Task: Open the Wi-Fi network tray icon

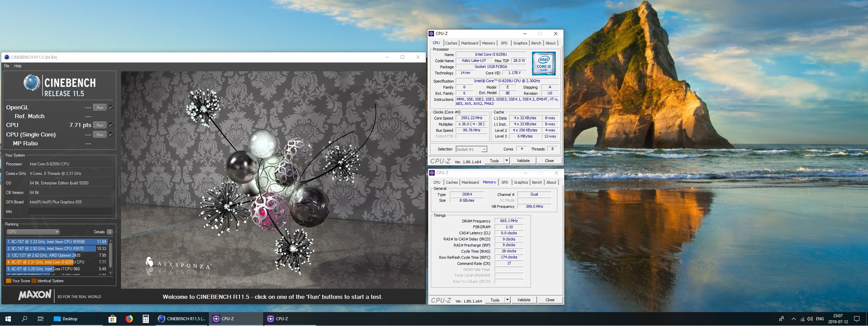Action: 802,319
